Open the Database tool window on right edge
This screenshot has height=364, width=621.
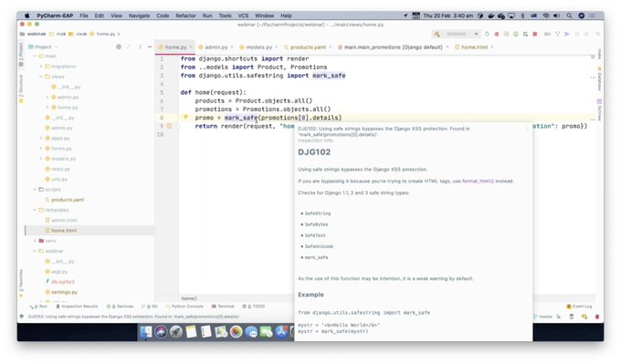pyautogui.click(x=599, y=78)
